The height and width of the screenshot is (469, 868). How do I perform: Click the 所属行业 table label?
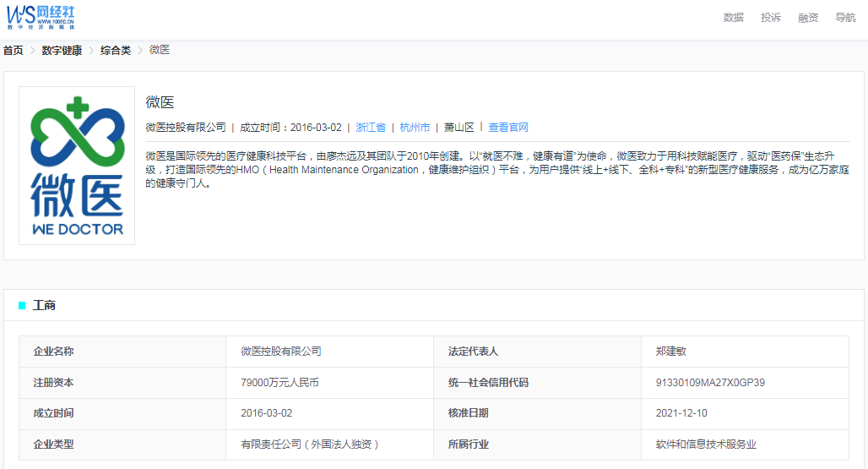coord(469,444)
